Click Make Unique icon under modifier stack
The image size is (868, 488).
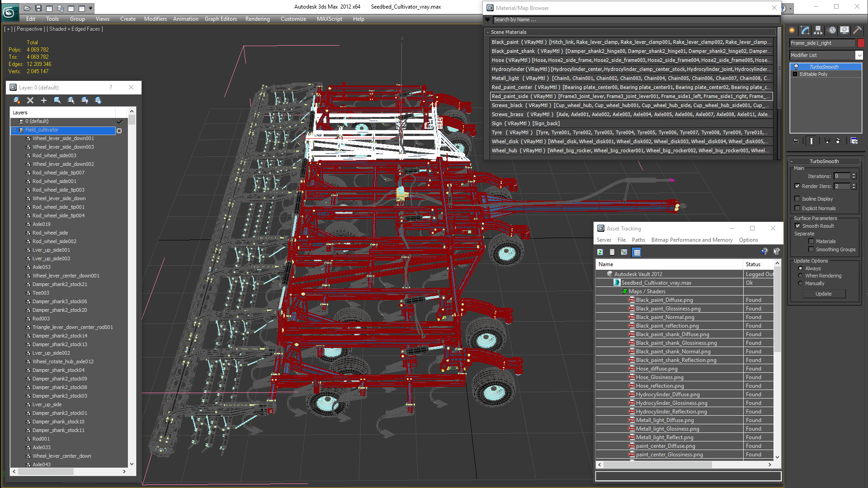tap(827, 141)
